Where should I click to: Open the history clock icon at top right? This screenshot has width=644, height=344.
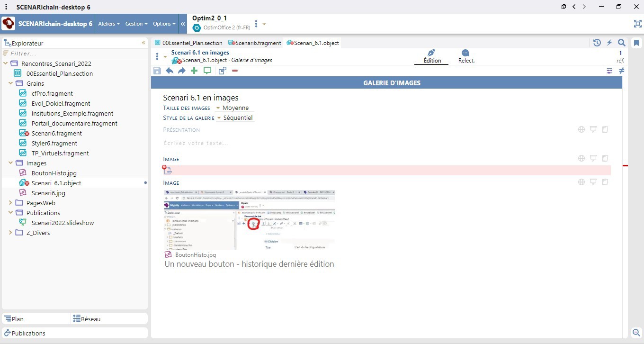coord(597,43)
